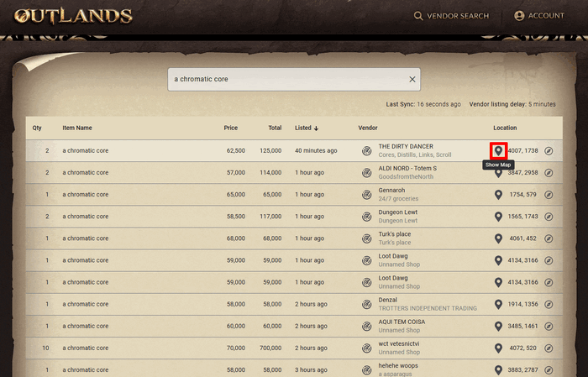Open the compass icon for Dungeon Lewt
Image resolution: width=588 pixels, height=377 pixels.
click(x=549, y=217)
